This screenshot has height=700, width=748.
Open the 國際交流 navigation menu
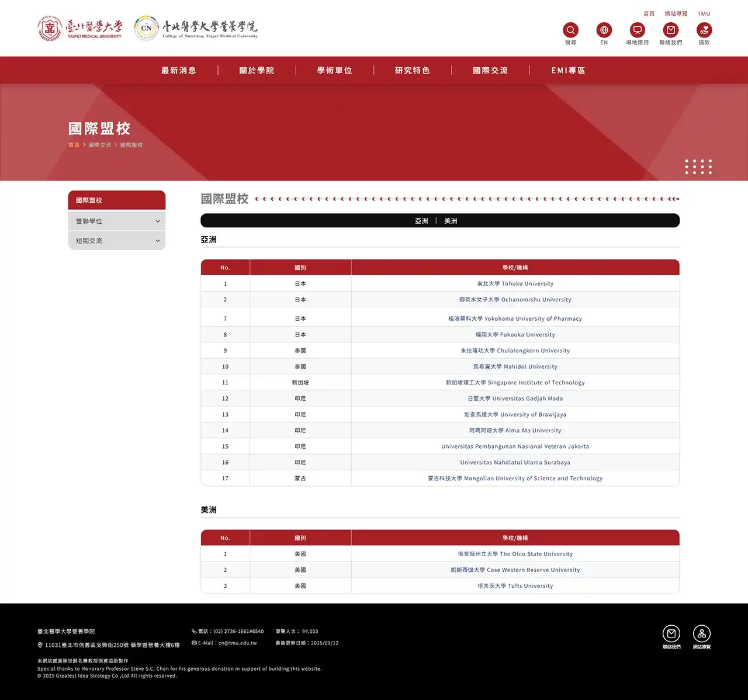490,71
